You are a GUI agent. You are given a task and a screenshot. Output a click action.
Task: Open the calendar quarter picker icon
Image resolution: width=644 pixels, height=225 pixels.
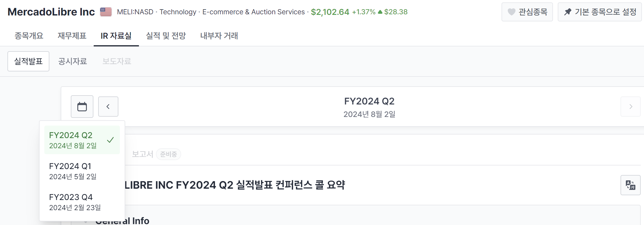pyautogui.click(x=82, y=107)
